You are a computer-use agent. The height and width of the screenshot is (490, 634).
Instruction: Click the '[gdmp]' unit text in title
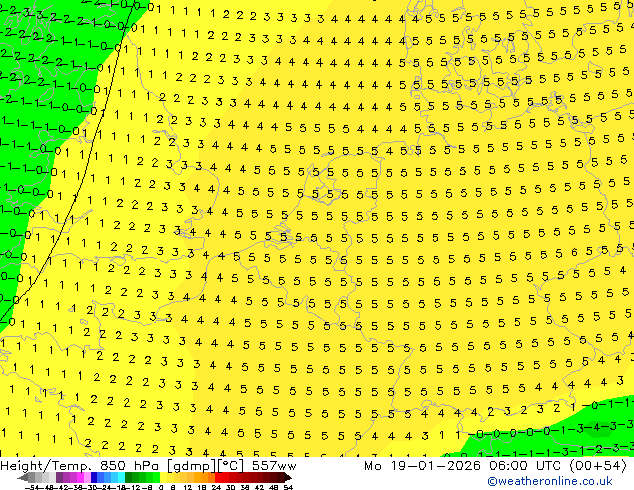pyautogui.click(x=190, y=467)
